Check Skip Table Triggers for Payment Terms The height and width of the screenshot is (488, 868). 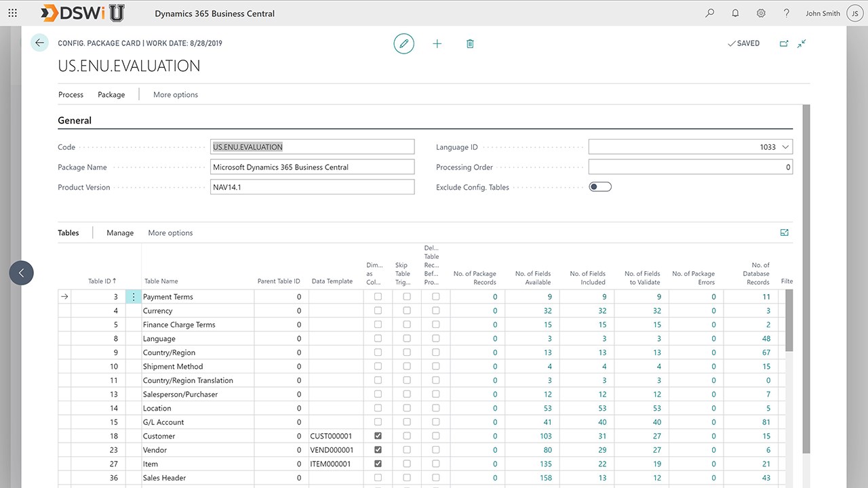(x=407, y=297)
